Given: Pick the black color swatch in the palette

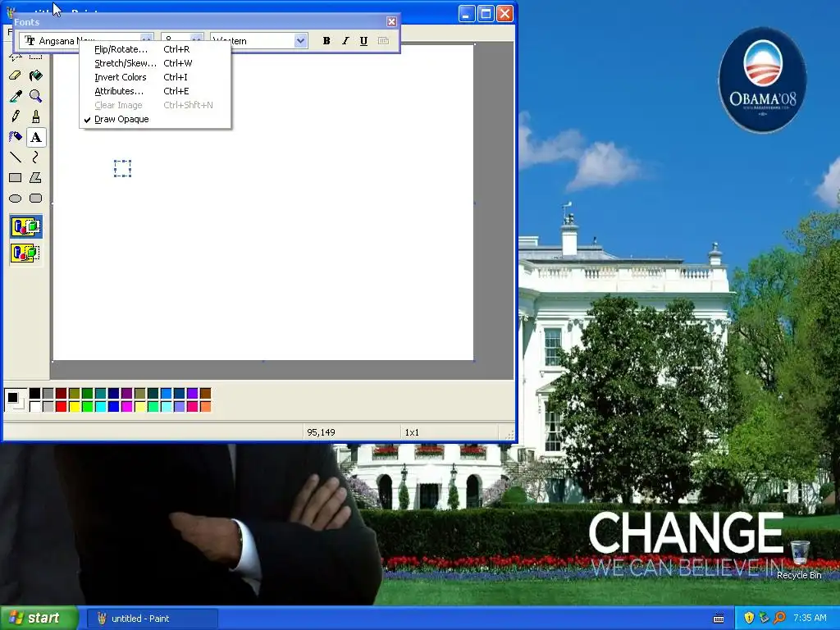Looking at the screenshot, I should [x=34, y=394].
